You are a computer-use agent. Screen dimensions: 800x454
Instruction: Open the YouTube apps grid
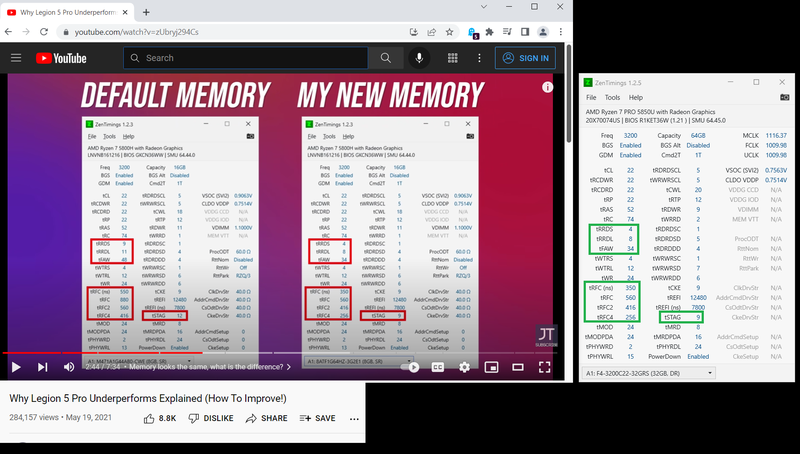click(x=453, y=58)
